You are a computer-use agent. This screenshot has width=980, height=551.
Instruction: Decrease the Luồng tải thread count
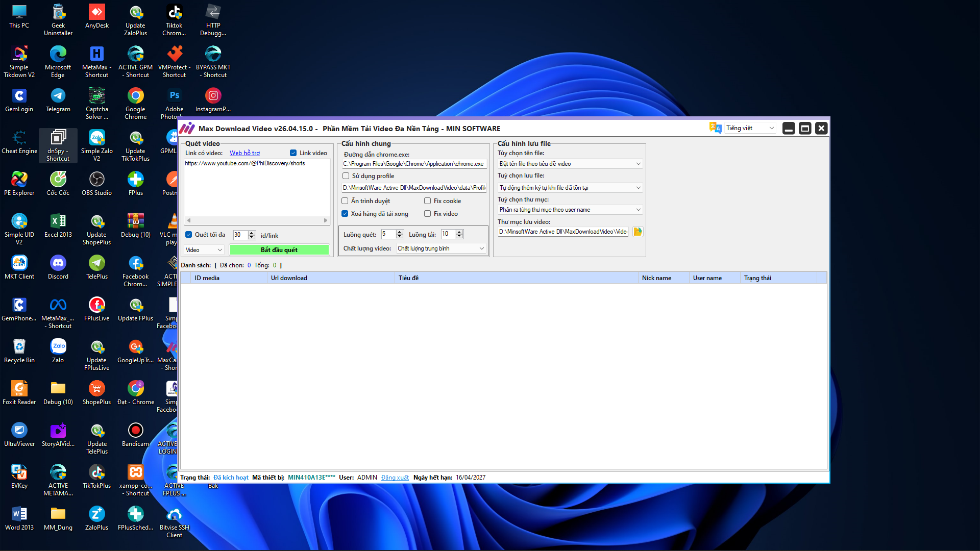459,236
